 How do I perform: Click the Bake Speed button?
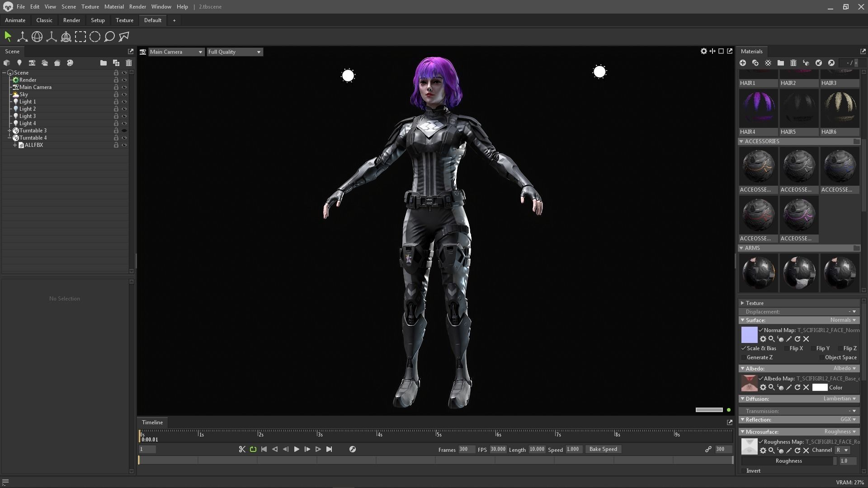(603, 449)
